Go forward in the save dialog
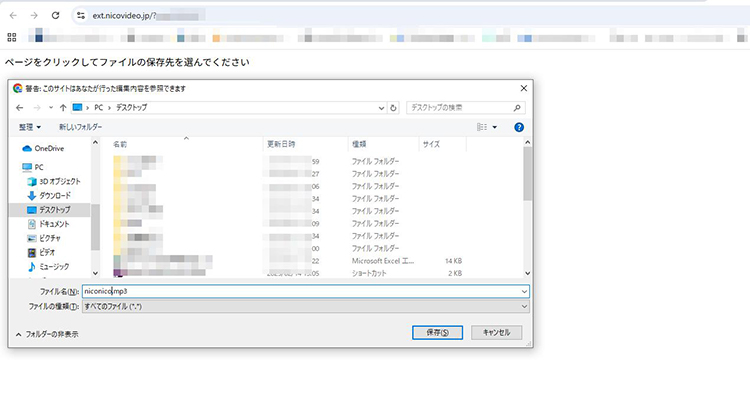This screenshot has width=750, height=393. coord(37,108)
